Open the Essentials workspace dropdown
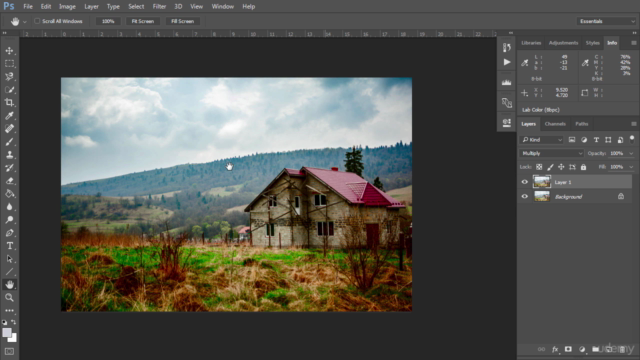 pos(607,21)
